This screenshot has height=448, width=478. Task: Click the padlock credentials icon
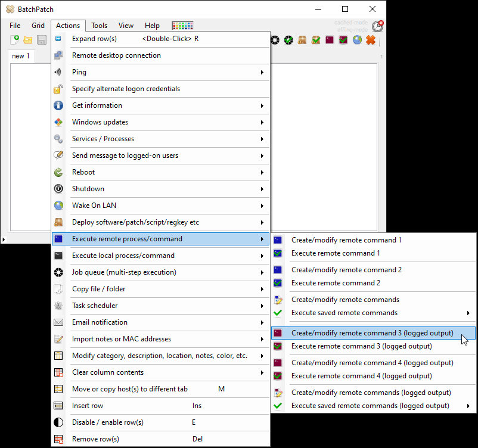[x=58, y=89]
